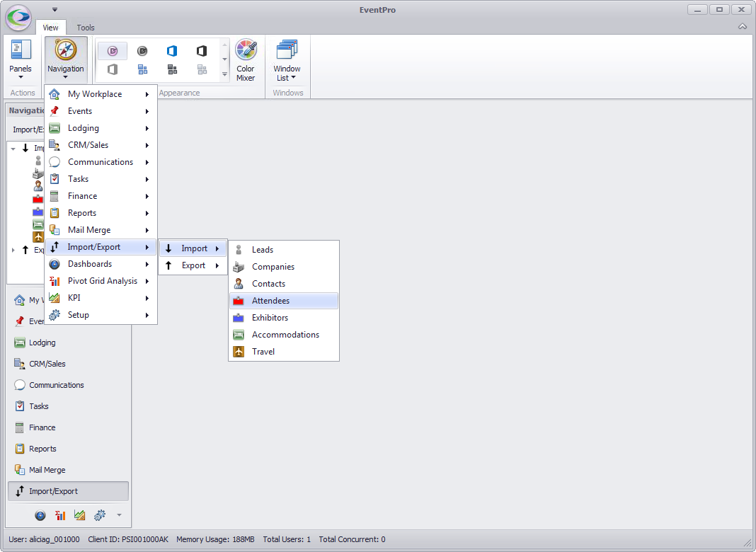Open CRM/Sales in the navigation pane
Screen dimensions: 756x552
pyautogui.click(x=69, y=364)
